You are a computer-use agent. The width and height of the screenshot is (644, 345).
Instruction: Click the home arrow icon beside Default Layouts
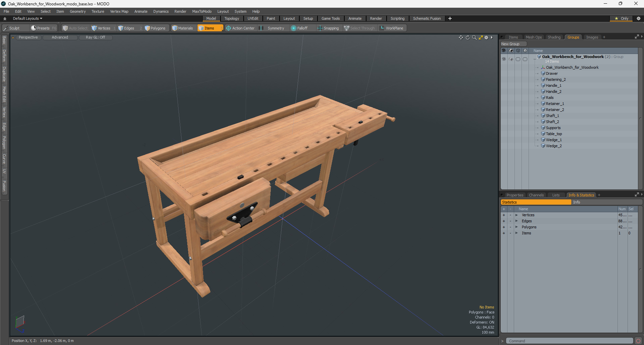[5, 18]
